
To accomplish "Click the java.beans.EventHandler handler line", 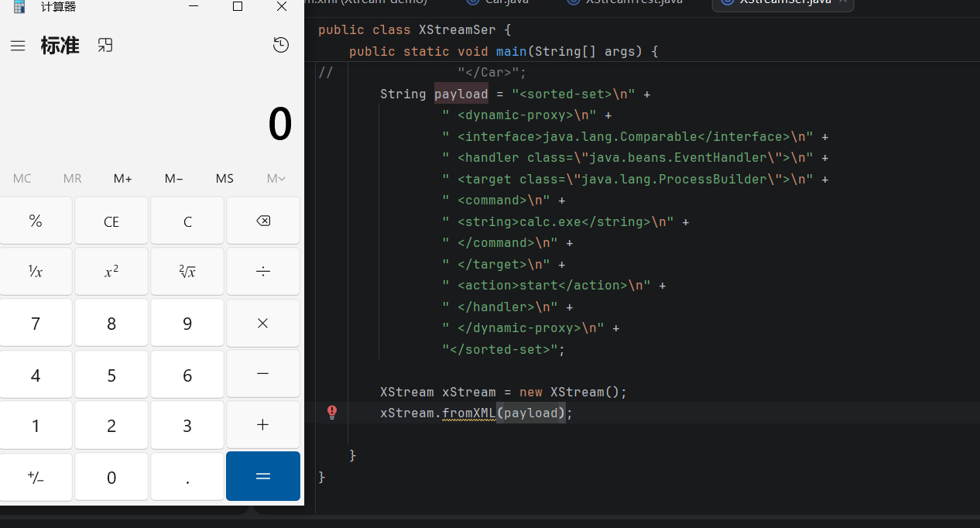I will point(635,158).
